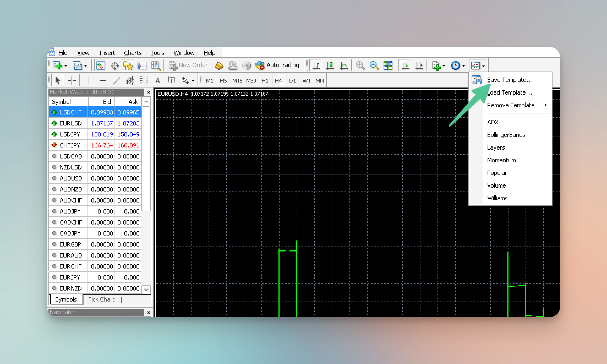
Task: Click the tile windows icon
Action: (388, 65)
